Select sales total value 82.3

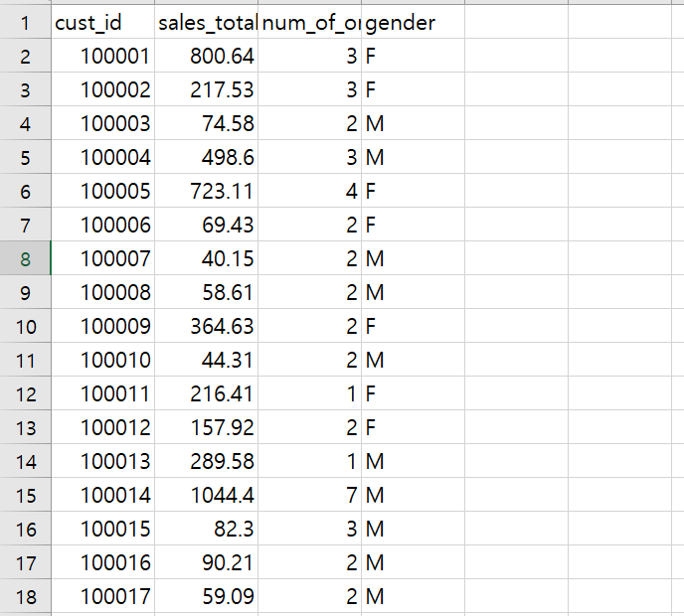pyautogui.click(x=207, y=529)
